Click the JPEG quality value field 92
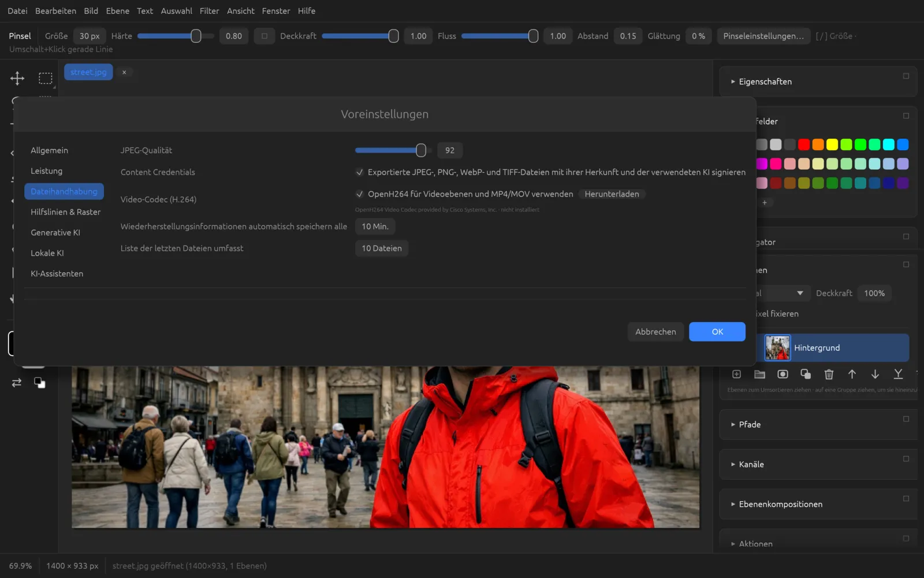924x578 pixels. click(x=450, y=150)
